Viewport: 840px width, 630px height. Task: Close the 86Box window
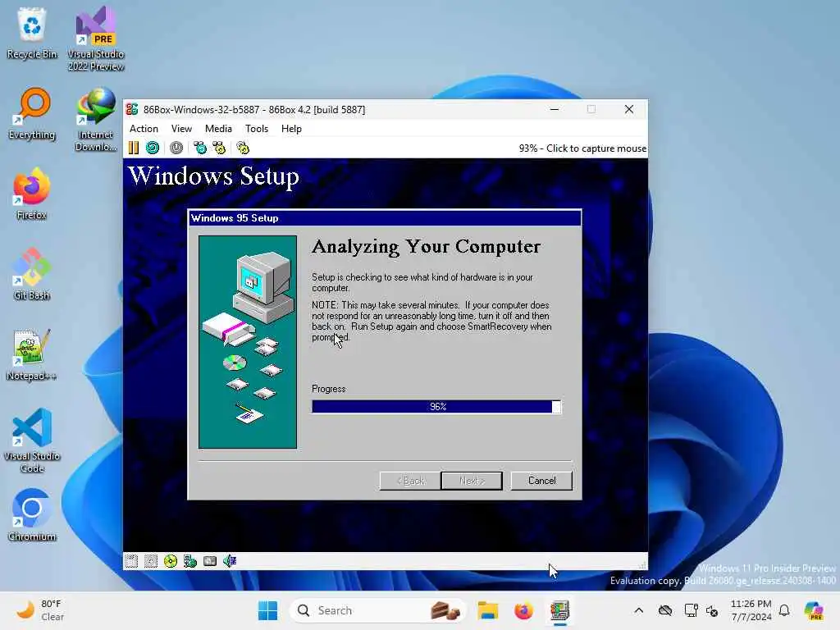629,109
